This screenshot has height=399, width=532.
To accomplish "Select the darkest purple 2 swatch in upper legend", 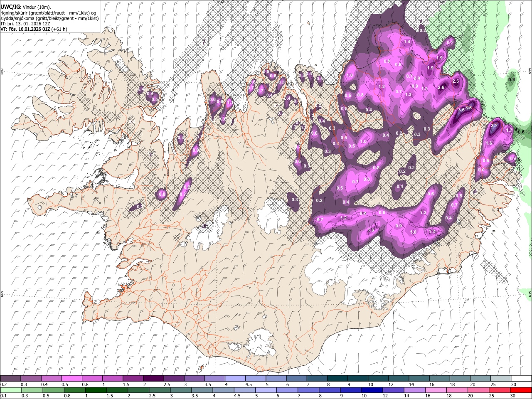I will 153,378.
